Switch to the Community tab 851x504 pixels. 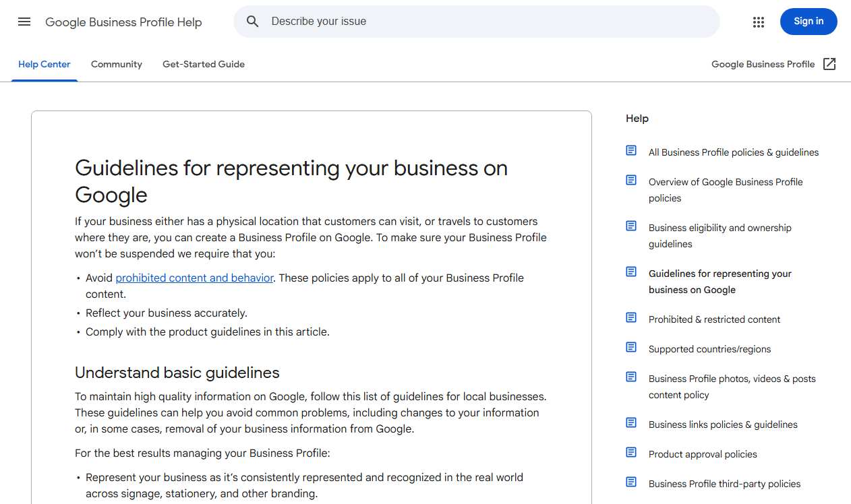pos(117,65)
